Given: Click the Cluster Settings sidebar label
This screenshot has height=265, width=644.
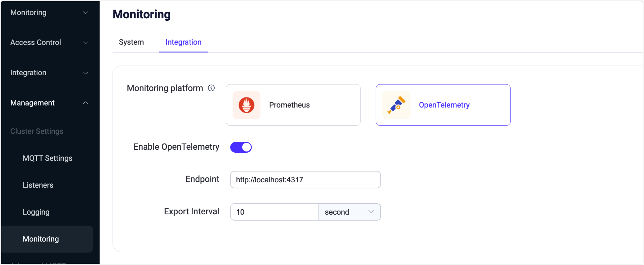Looking at the screenshot, I should 37,131.
